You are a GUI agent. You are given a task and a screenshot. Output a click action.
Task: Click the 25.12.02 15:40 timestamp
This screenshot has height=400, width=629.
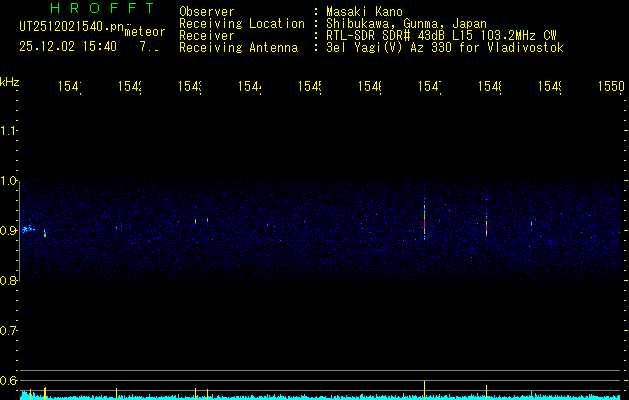coord(68,46)
